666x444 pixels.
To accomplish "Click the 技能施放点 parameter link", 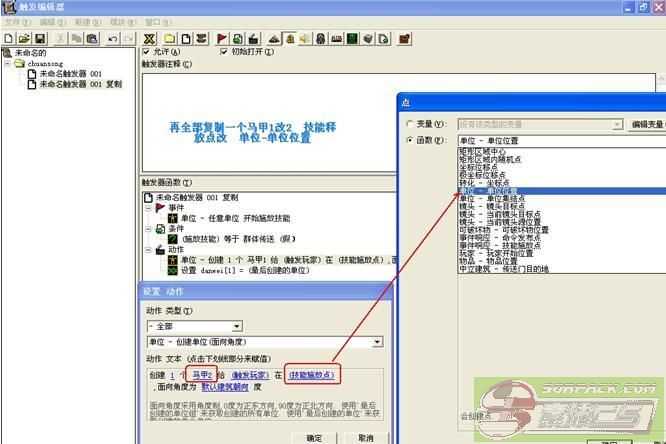I will click(x=312, y=374).
